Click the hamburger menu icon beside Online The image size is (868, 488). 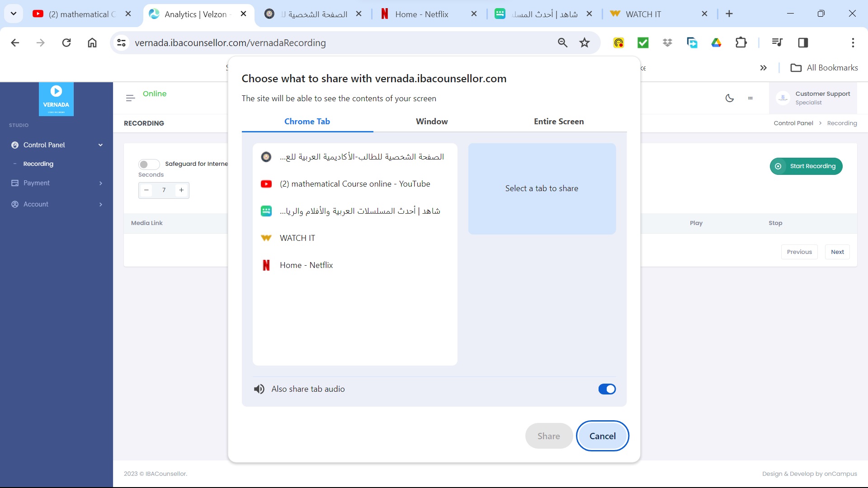(x=130, y=98)
